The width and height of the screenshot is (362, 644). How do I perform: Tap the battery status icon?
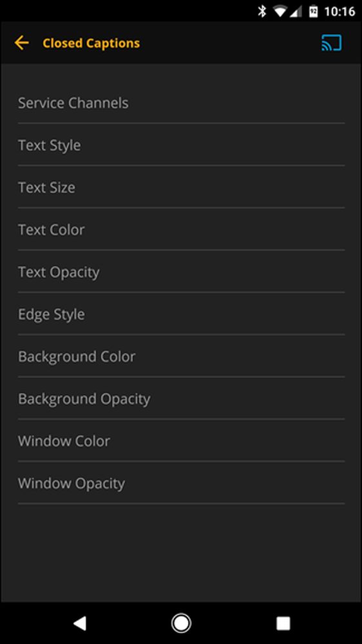click(314, 11)
